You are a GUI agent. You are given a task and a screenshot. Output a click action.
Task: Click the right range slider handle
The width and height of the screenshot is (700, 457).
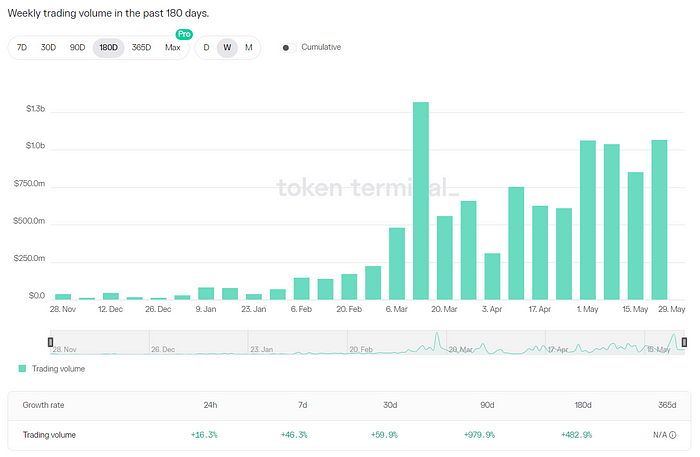[684, 342]
